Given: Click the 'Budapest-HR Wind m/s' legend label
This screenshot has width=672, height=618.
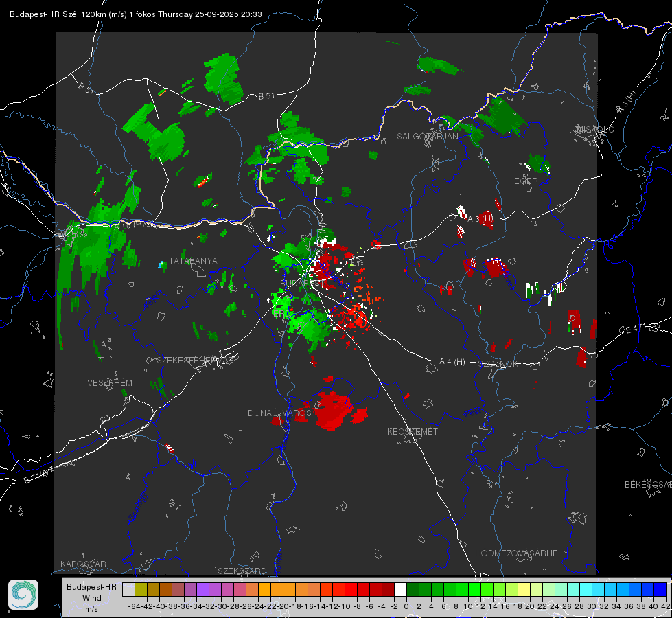Looking at the screenshot, I should click(x=92, y=597).
